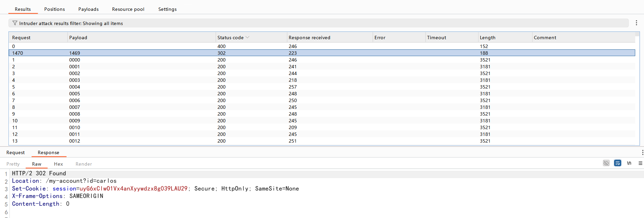Open results options three-dot menu

(x=636, y=23)
